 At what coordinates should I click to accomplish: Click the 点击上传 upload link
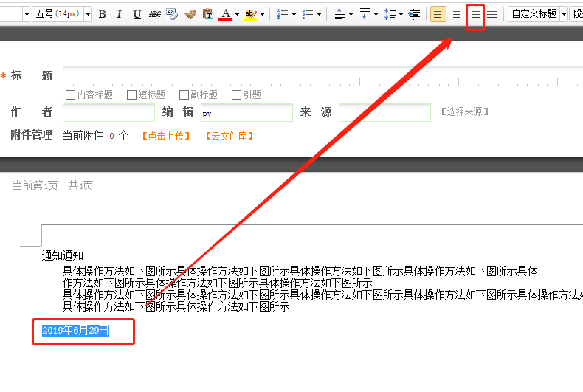point(166,136)
